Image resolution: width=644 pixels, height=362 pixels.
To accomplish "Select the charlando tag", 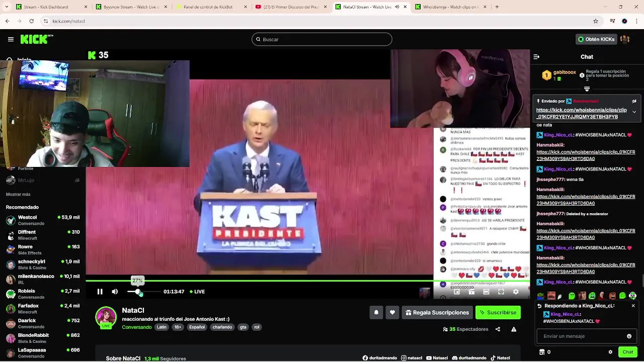I will point(222,327).
